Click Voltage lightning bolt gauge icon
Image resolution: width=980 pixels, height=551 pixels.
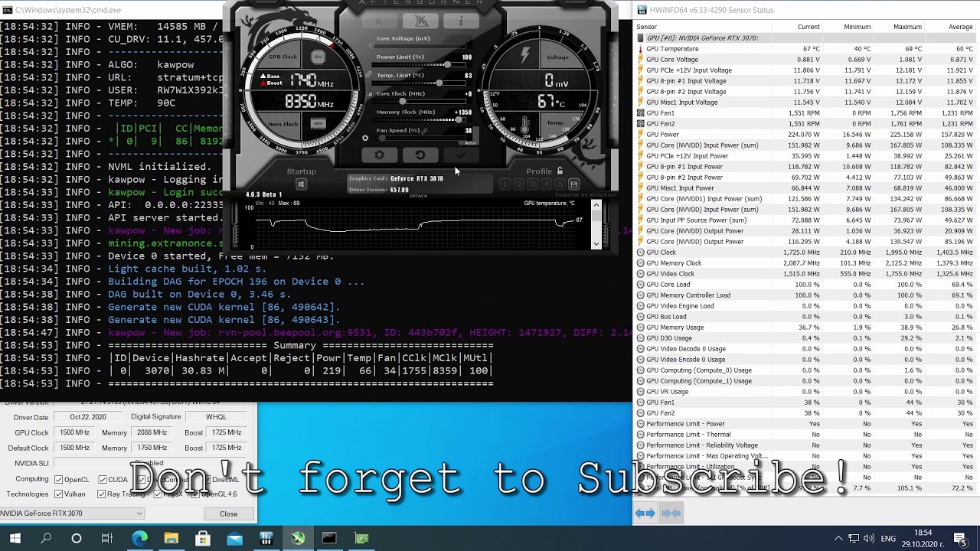click(525, 55)
